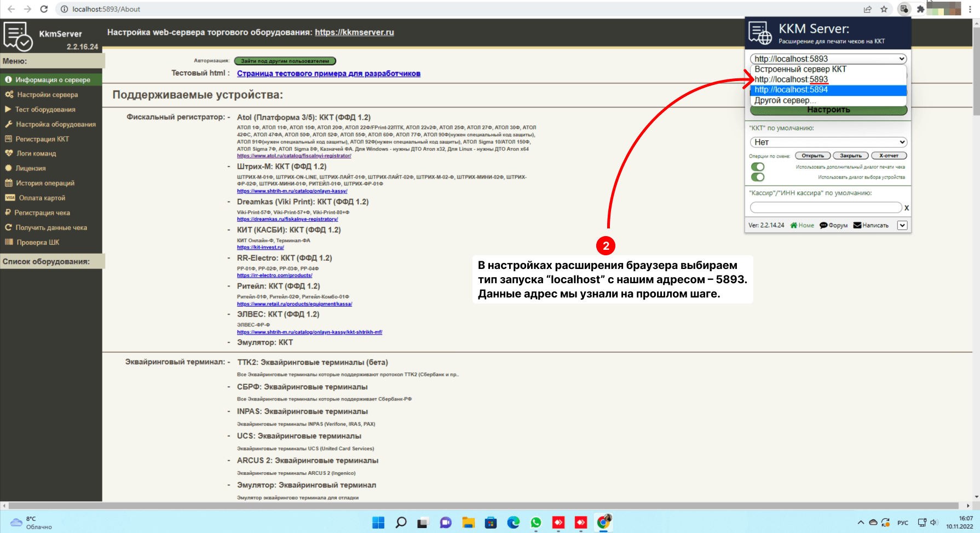Go back with the browser back arrow
The image size is (980, 533).
tap(11, 9)
